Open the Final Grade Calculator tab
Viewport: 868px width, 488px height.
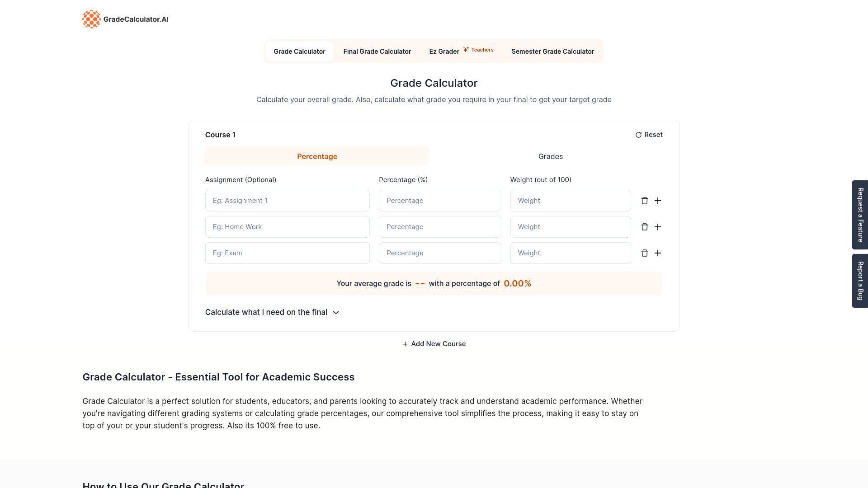[x=377, y=51]
